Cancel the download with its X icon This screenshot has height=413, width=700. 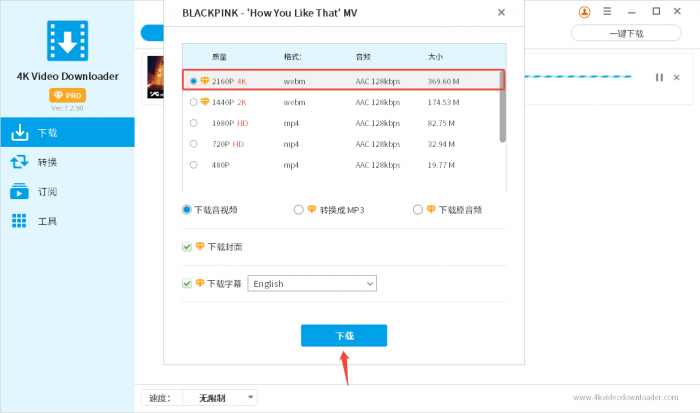coord(676,77)
